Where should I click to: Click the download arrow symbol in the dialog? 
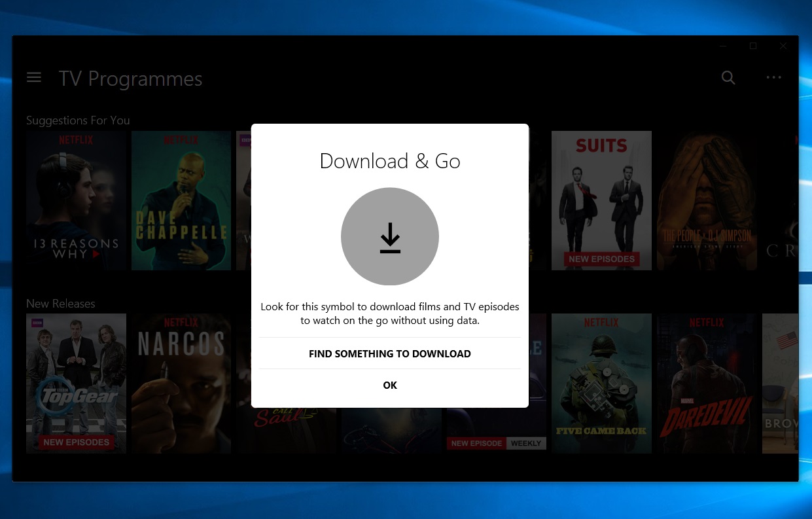coord(390,237)
